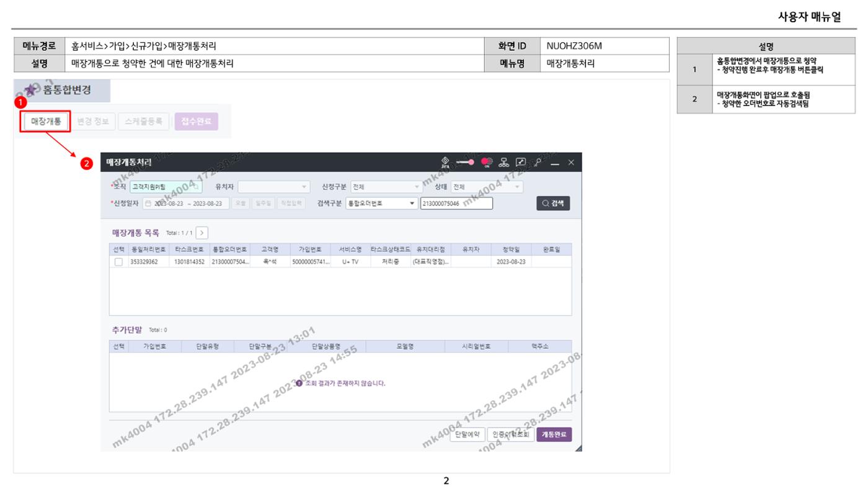Screen dimensions: 868x489
Task: Toggle the pink ON gear icon in title bar
Action: click(x=486, y=162)
